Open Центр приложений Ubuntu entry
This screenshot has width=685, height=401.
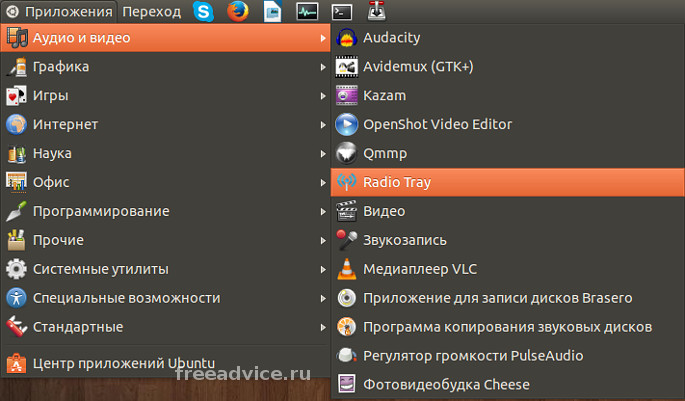tap(166, 363)
